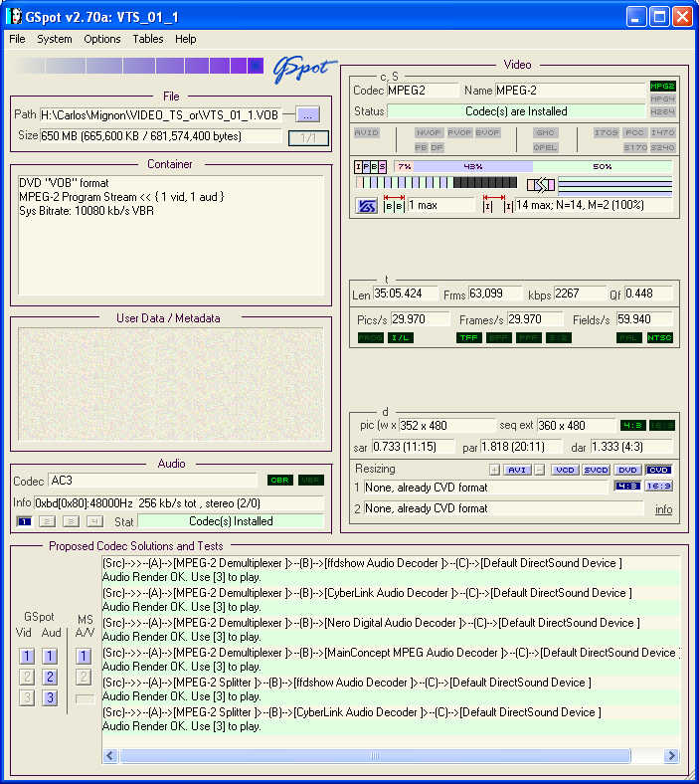The width and height of the screenshot is (699, 784).
Task: Click the horizontal scrollbar thumb in codec solutions
Action: pyautogui.click(x=375, y=755)
